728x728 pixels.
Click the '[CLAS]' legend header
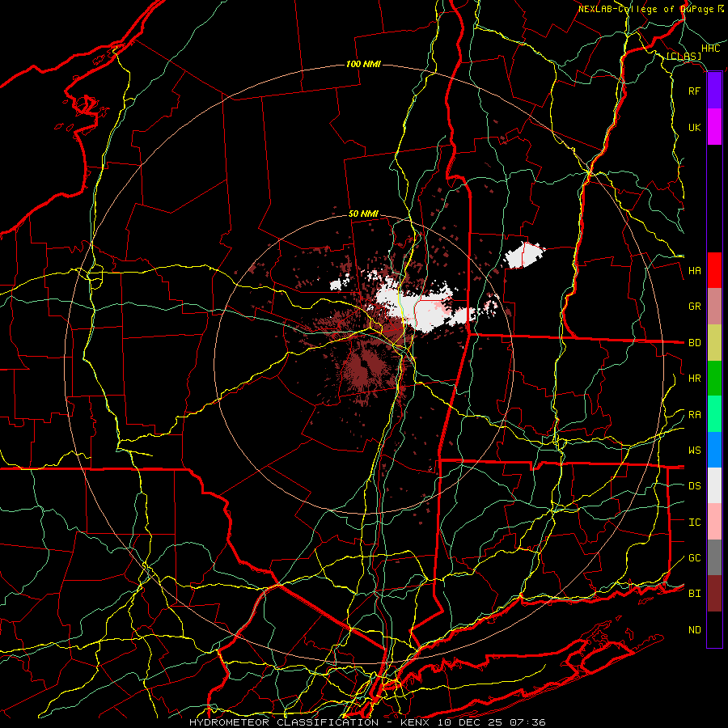pos(684,57)
